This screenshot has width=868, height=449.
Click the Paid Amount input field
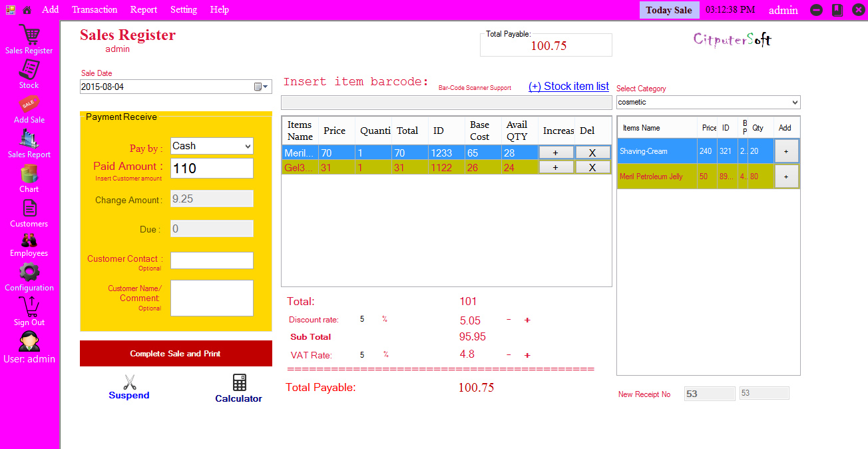211,168
